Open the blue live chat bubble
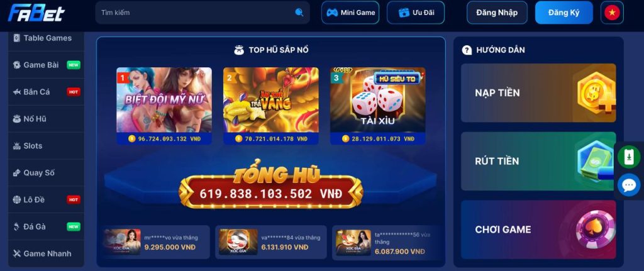The height and width of the screenshot is (271, 644). coord(629,185)
